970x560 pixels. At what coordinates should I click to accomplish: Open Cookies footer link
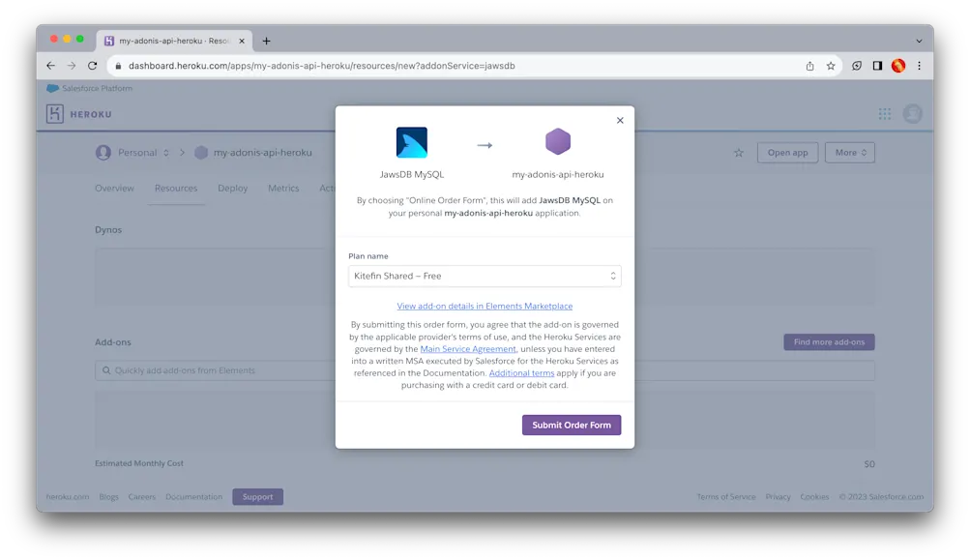point(814,497)
